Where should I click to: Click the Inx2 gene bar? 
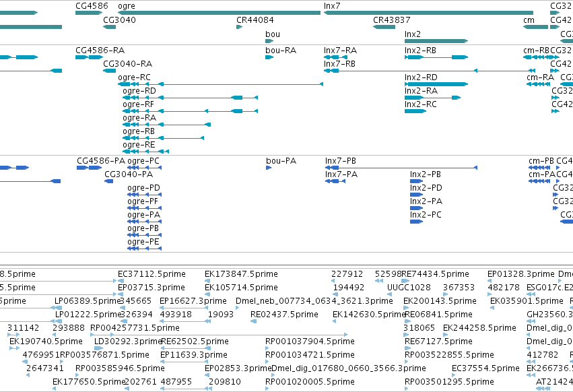click(x=436, y=41)
